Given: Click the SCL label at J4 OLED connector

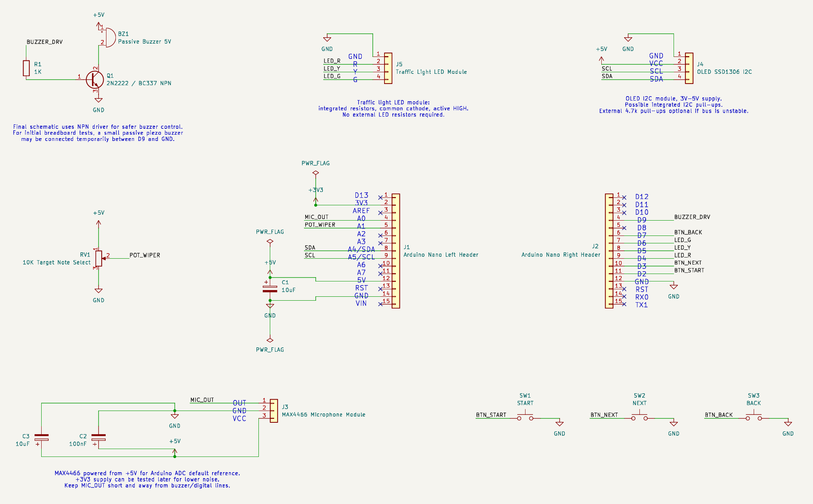Looking at the screenshot, I should tap(607, 69).
